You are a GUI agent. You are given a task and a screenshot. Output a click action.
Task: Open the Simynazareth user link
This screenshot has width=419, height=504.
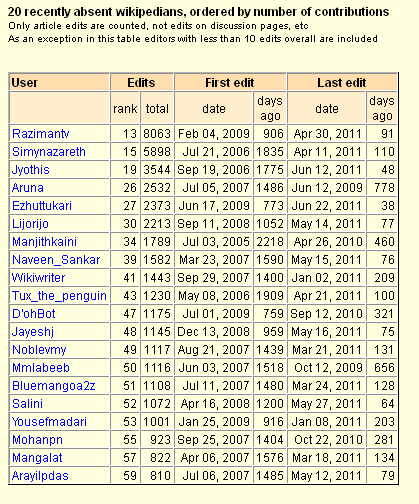click(x=49, y=152)
